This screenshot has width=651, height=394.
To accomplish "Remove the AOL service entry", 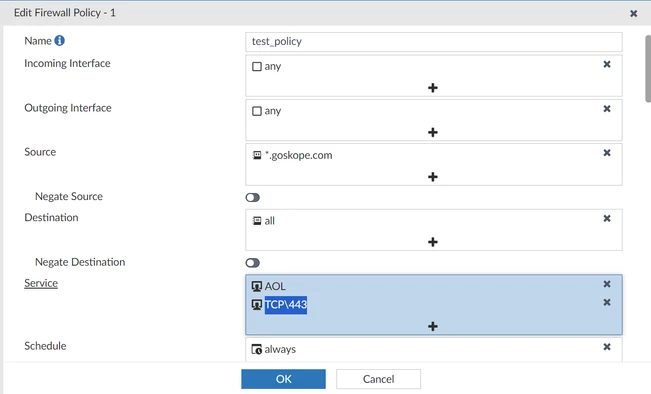I will [x=607, y=284].
